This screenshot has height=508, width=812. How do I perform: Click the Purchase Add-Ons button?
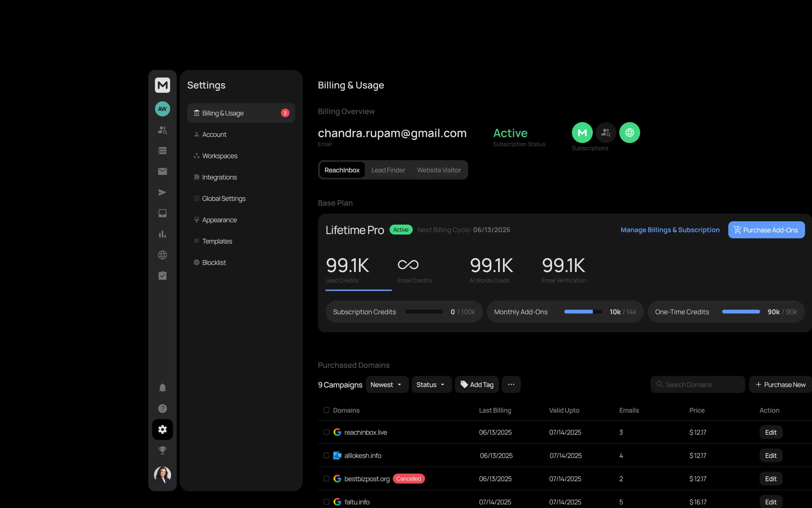point(766,230)
